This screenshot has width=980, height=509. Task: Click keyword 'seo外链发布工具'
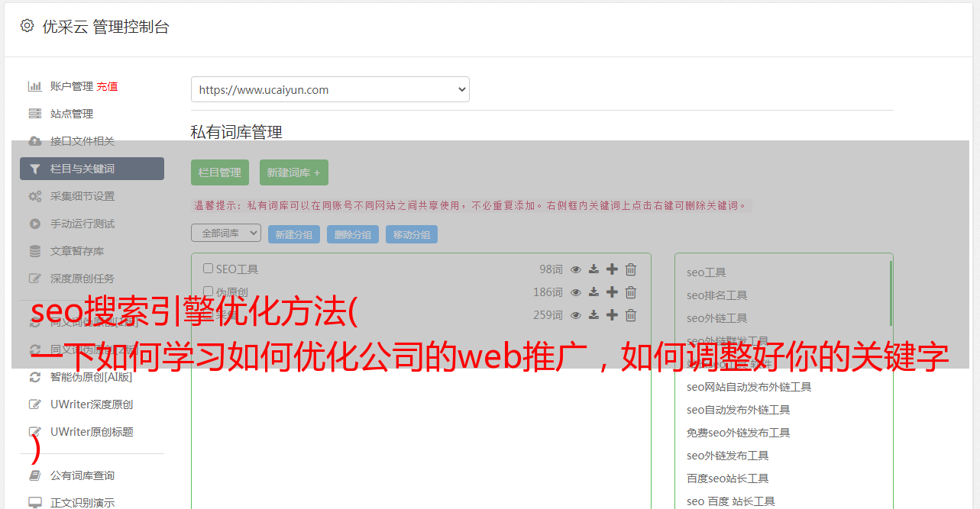(x=728, y=456)
